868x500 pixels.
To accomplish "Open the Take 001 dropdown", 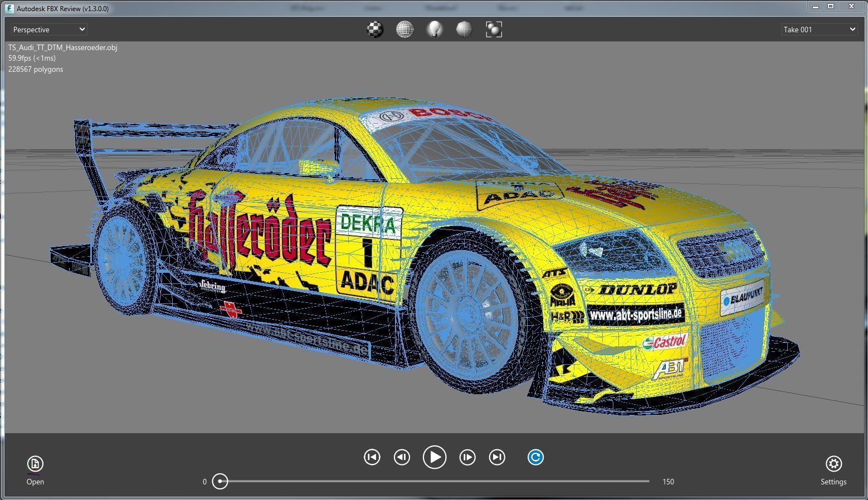I will pyautogui.click(x=818, y=30).
